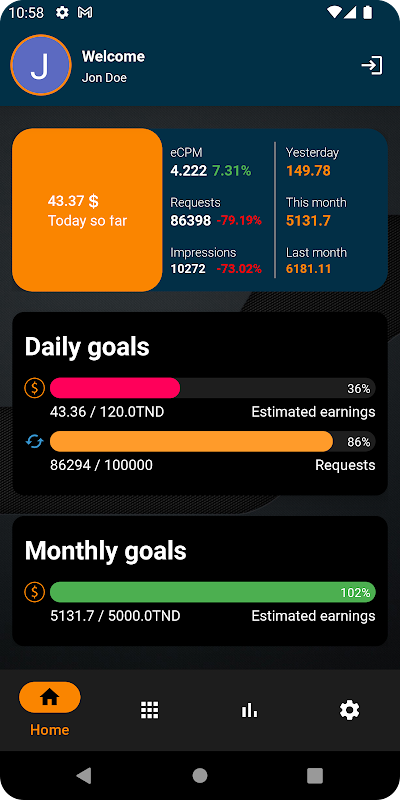Viewport: 400px width, 800px height.
Task: Select the orange requests progress bar
Action: 191,441
